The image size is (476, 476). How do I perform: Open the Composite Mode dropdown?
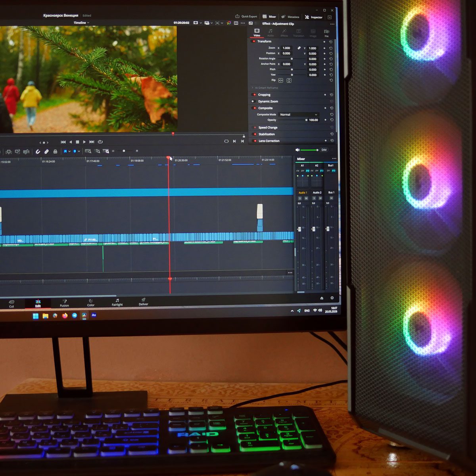pyautogui.click(x=298, y=115)
